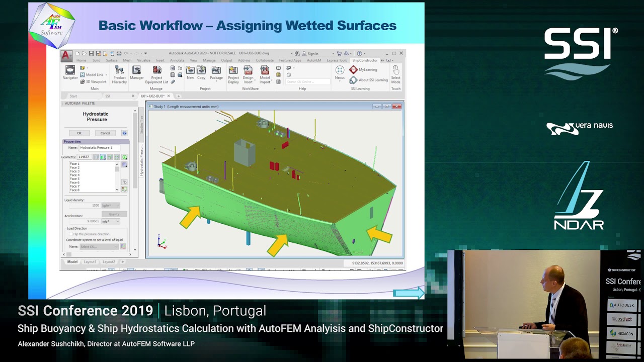Open the Select CS coordinate system dropdown

(99, 247)
